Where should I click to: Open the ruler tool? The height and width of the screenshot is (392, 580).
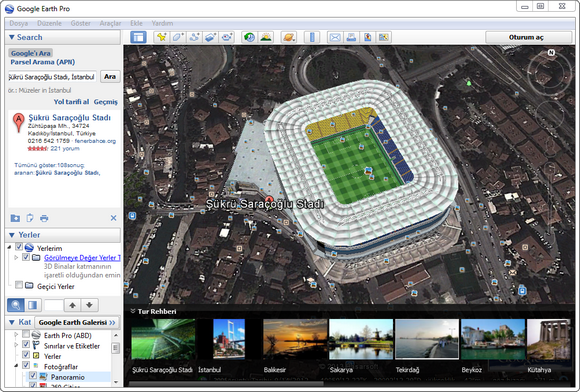[312, 37]
